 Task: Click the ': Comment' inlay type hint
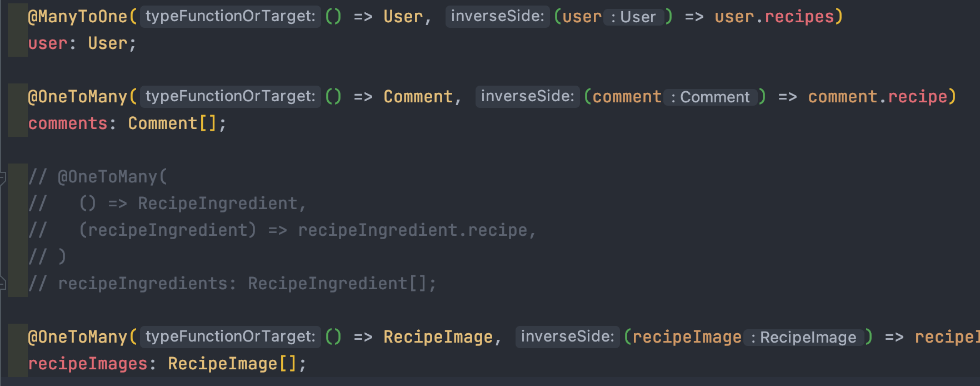(711, 97)
